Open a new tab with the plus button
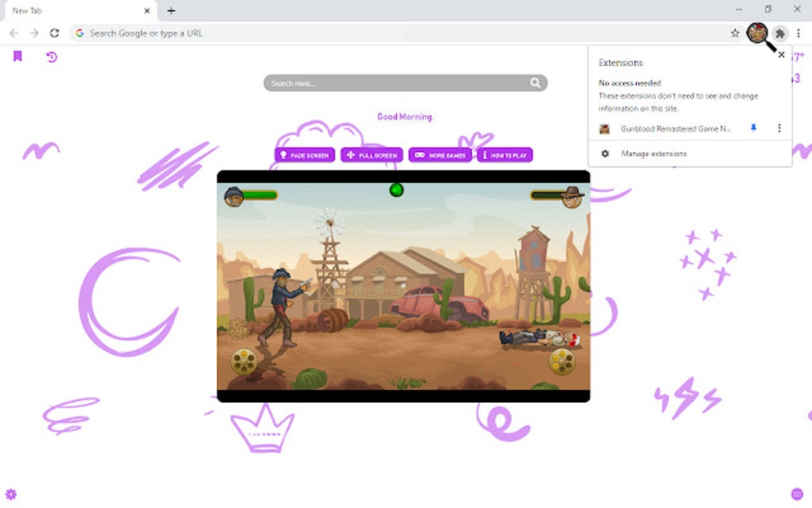Screen dimensions: 812x508 click(171, 10)
